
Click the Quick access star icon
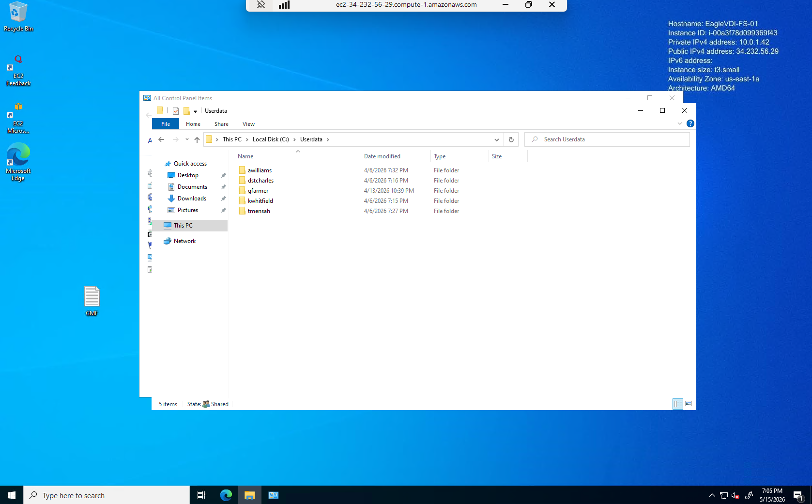[x=168, y=164]
